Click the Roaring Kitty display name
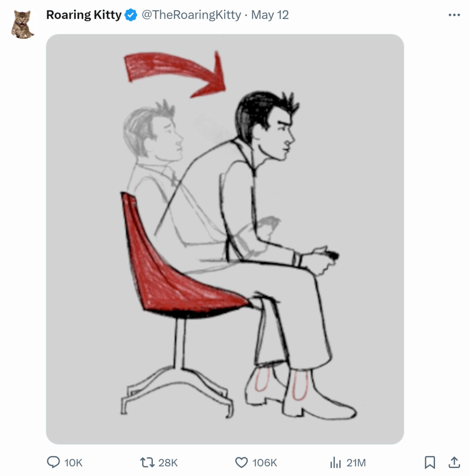This screenshot has height=476, width=469. (x=84, y=15)
